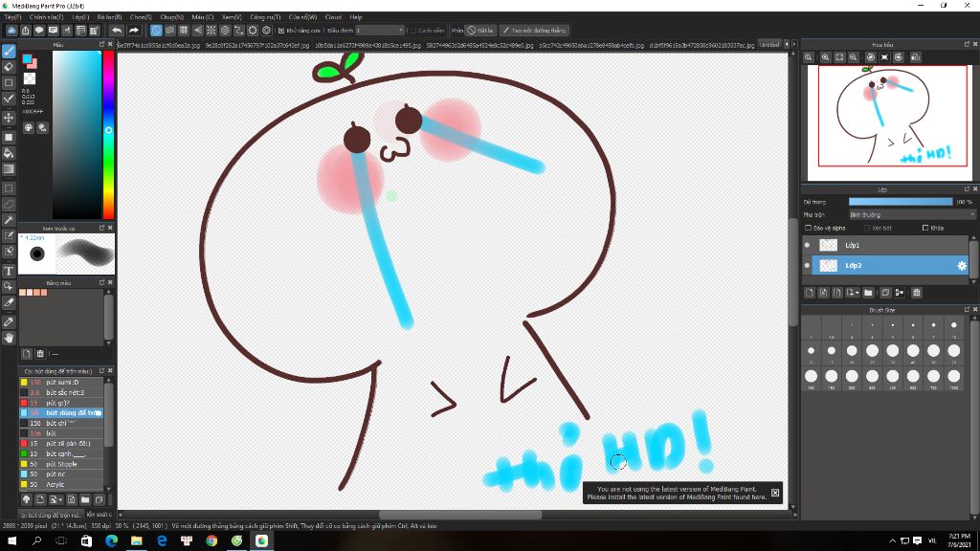Image resolution: width=980 pixels, height=551 pixels.
Task: Zoom out on the navigator
Action: tap(853, 57)
